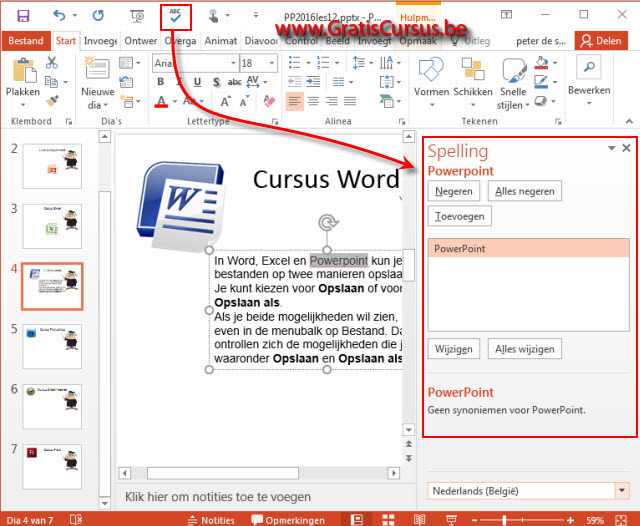Toggle Bold formatting
This screenshot has height=526, width=640.
(161, 82)
